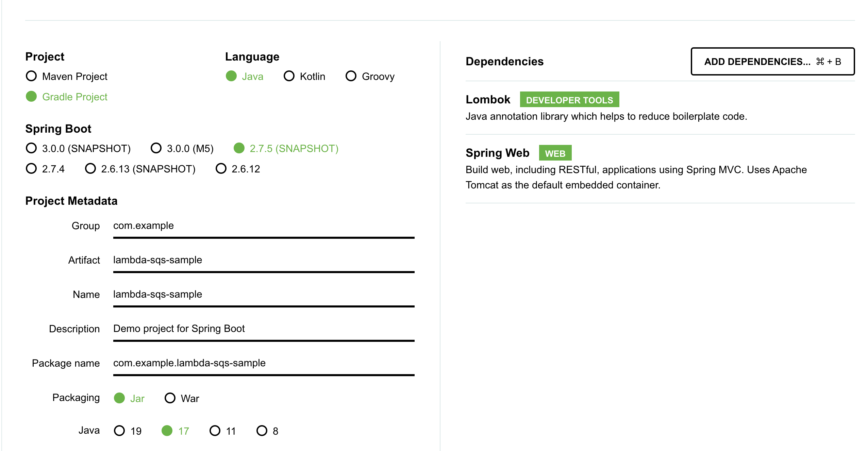The width and height of the screenshot is (868, 451).
Task: Choose Groovy as the language
Action: pos(351,76)
